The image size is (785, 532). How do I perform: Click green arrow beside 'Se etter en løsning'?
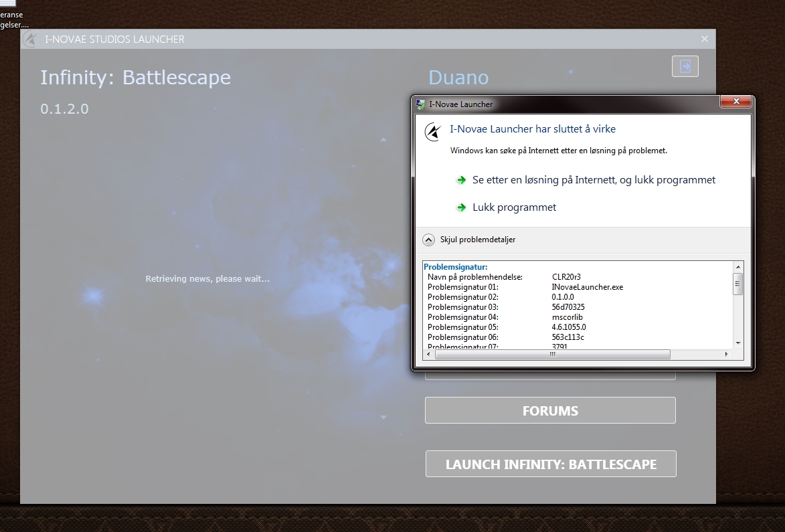[x=461, y=180]
